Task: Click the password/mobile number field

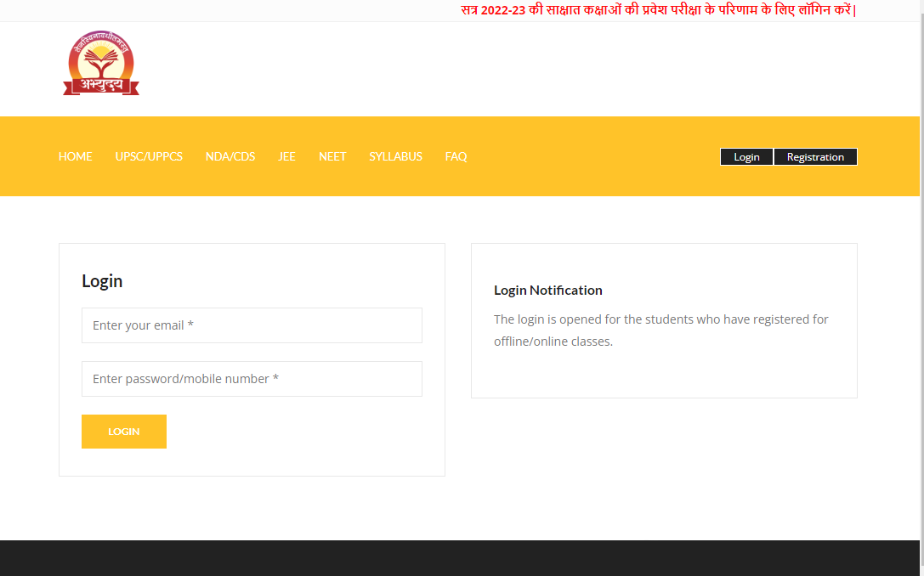Action: click(252, 379)
